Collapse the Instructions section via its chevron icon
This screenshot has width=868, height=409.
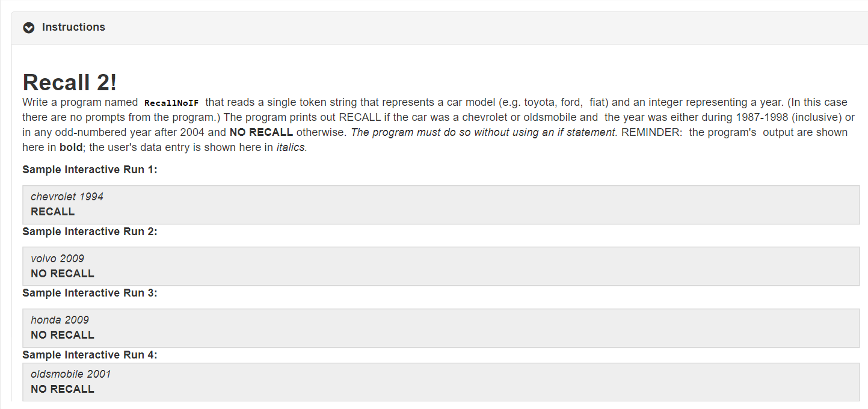pos(29,27)
